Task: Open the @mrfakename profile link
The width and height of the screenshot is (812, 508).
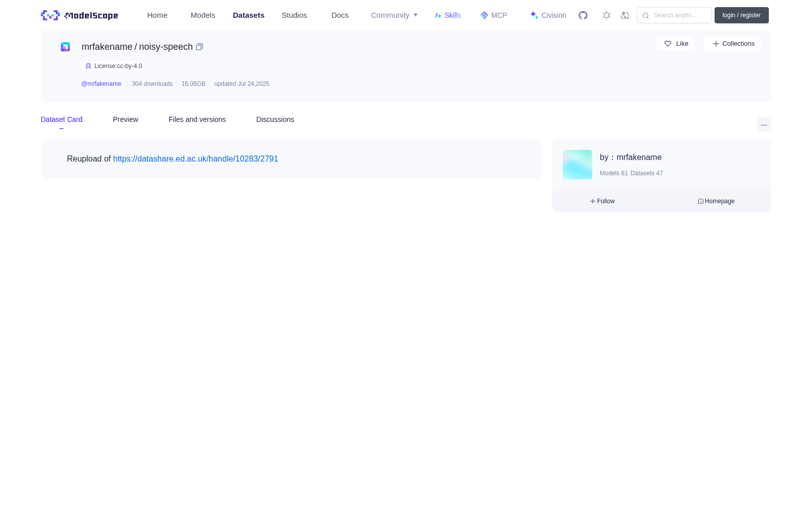Action: (101, 84)
